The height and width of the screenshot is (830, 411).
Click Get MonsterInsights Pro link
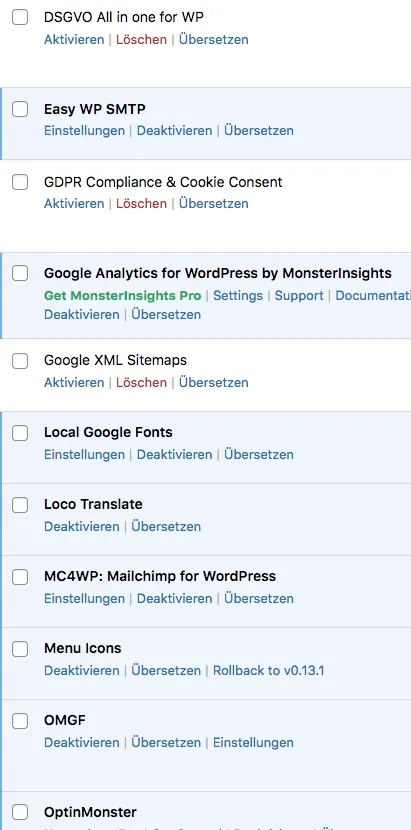click(122, 295)
